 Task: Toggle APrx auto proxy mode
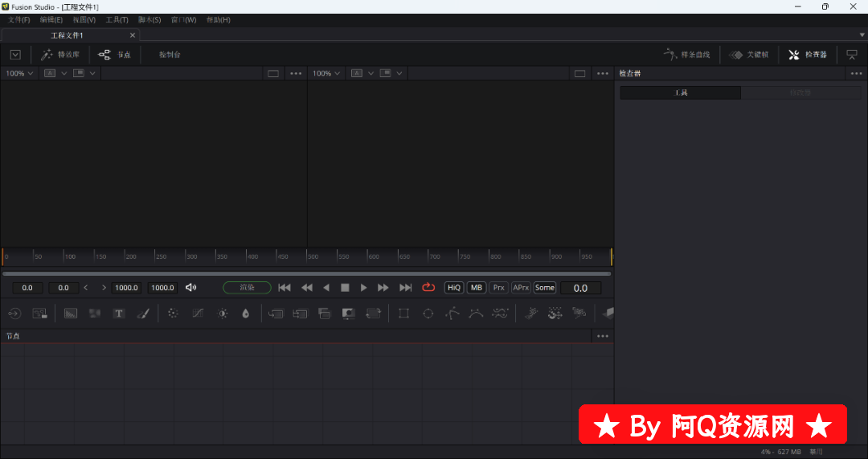point(521,287)
